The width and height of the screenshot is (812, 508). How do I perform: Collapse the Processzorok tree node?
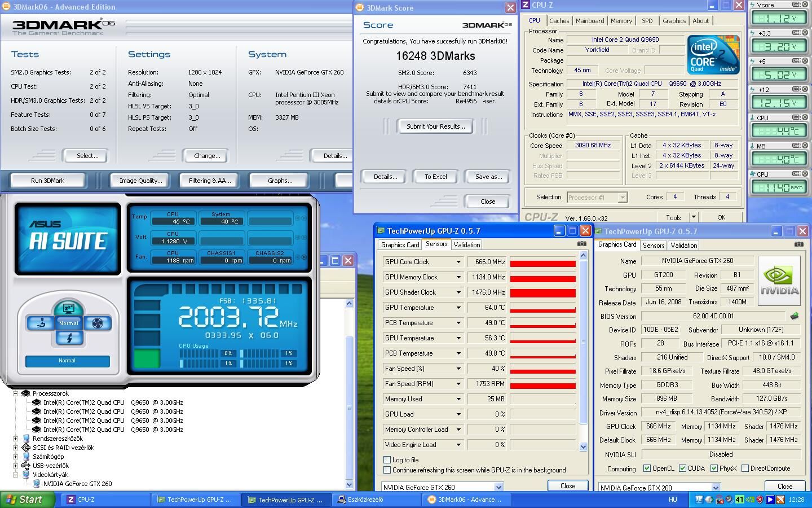pos(16,393)
